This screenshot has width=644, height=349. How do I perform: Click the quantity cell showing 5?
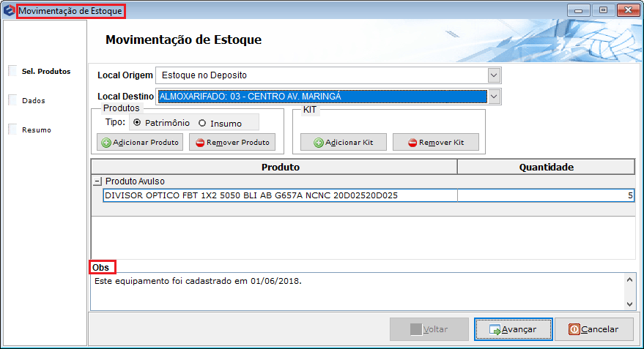coord(546,195)
